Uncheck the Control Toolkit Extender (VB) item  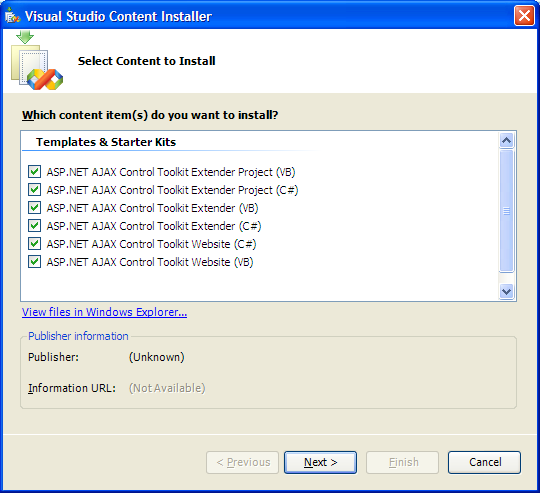click(x=34, y=208)
